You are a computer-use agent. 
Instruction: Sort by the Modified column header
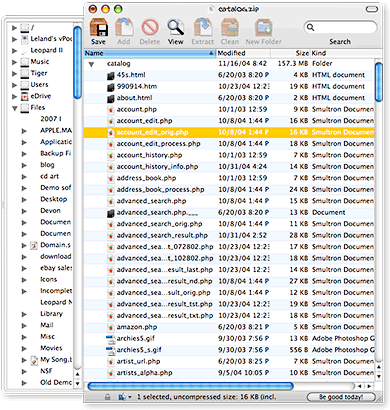243,53
